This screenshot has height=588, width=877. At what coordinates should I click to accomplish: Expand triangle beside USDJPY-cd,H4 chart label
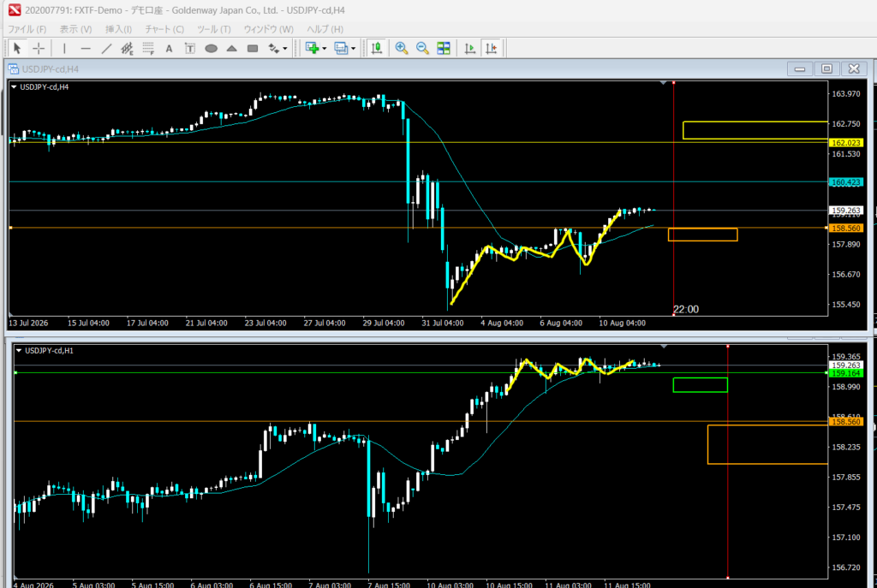click(x=14, y=87)
